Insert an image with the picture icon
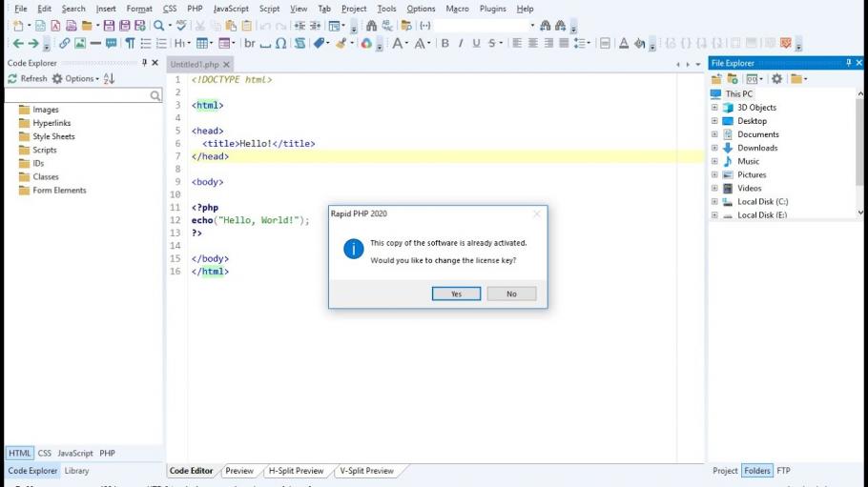Viewport: 868px width, 487px height. coord(80,43)
